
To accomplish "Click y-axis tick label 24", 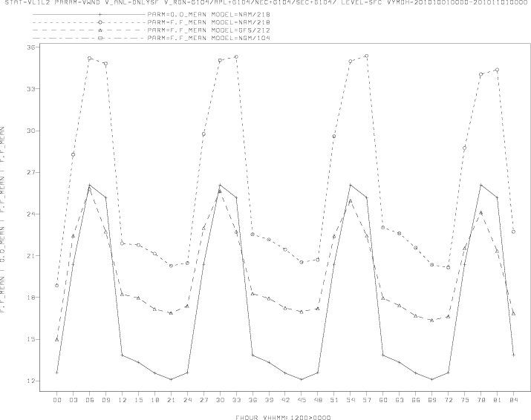I will click(x=30, y=214).
